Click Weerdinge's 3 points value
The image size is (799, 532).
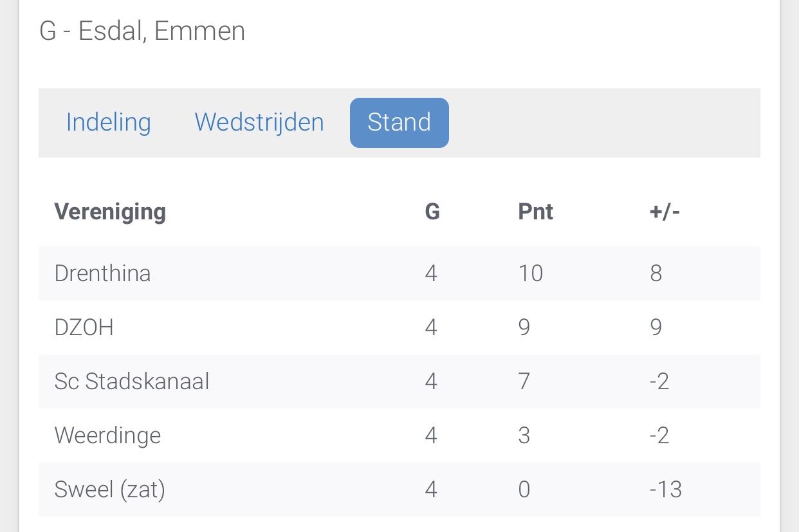click(x=524, y=436)
